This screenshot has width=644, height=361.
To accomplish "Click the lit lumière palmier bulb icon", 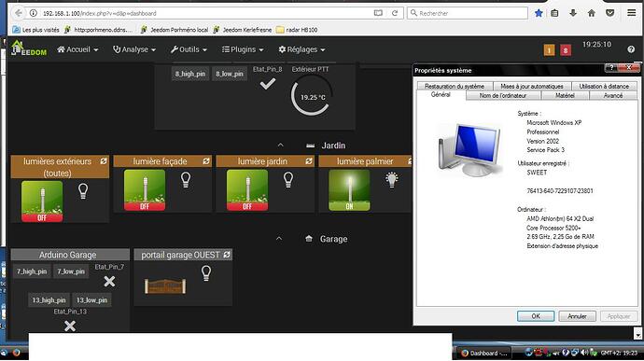I will [x=392, y=179].
